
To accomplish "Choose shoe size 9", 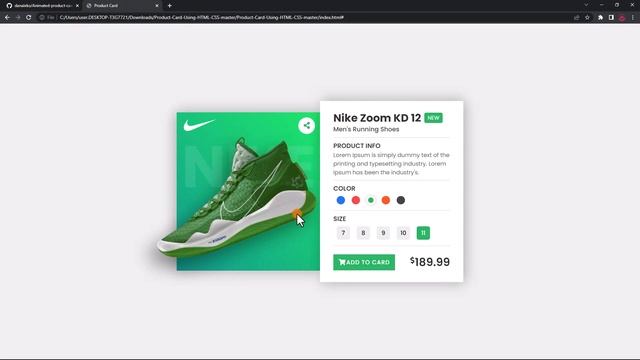I will click(383, 233).
